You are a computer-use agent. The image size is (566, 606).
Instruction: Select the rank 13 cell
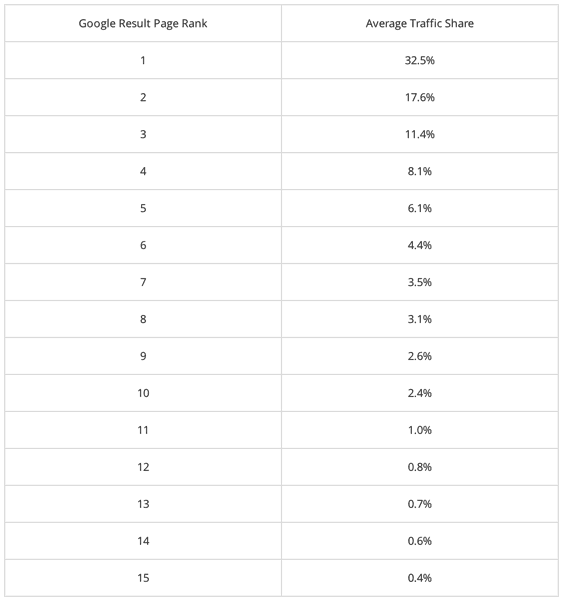click(143, 504)
